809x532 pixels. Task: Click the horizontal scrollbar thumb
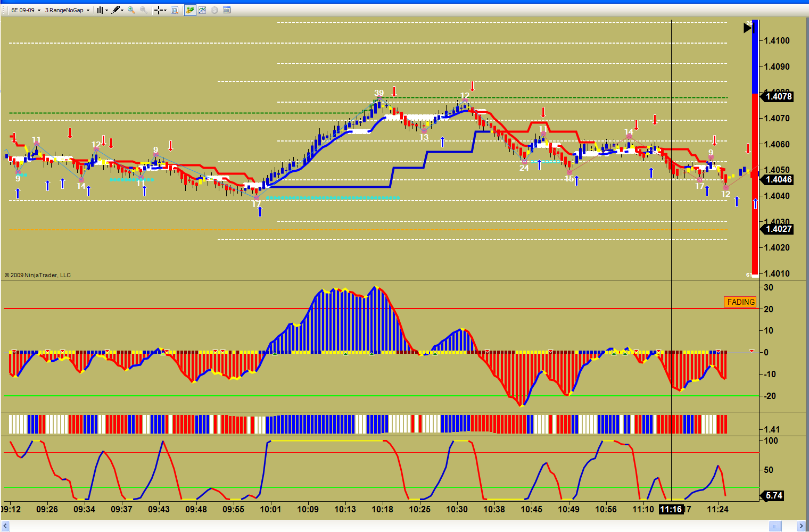pyautogui.click(x=774, y=526)
